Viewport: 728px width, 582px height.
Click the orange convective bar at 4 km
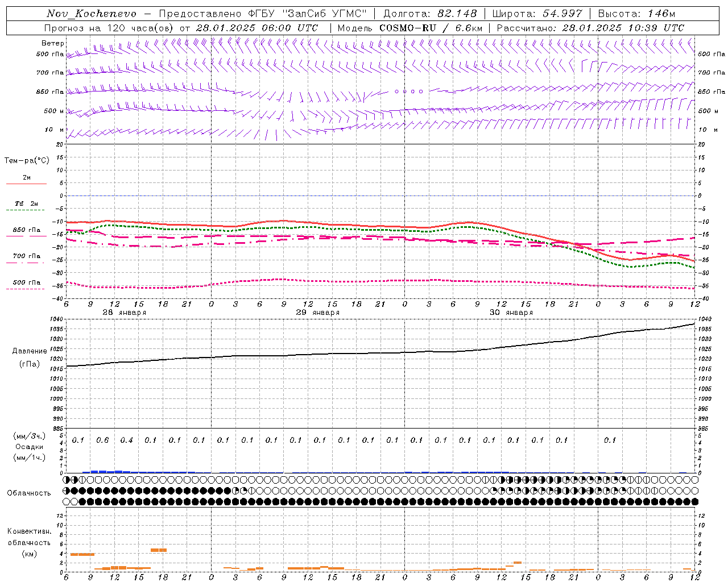(82, 554)
